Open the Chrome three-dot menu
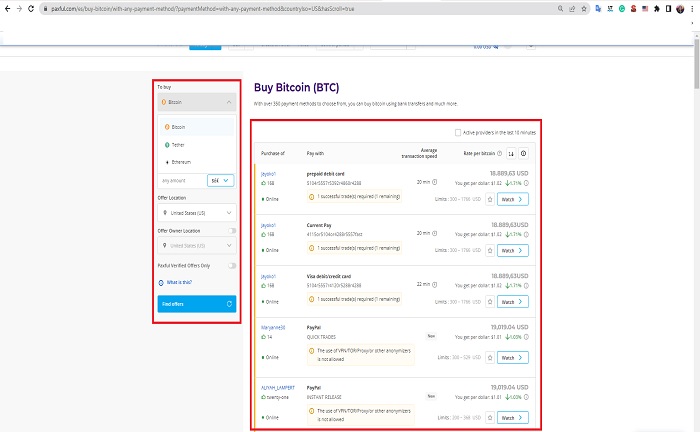This screenshot has height=432, width=700. pos(692,8)
